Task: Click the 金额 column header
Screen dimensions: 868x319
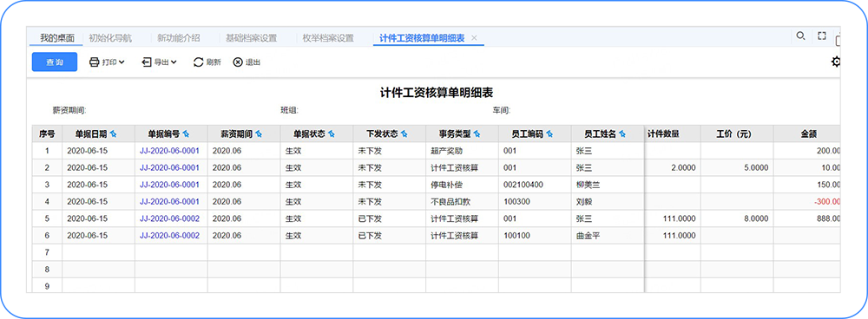Action: pos(807,133)
